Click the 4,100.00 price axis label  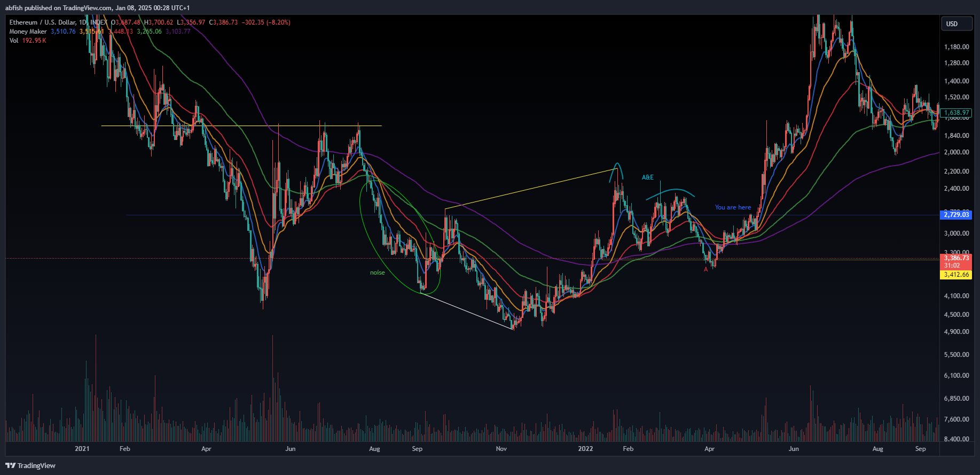[957, 296]
